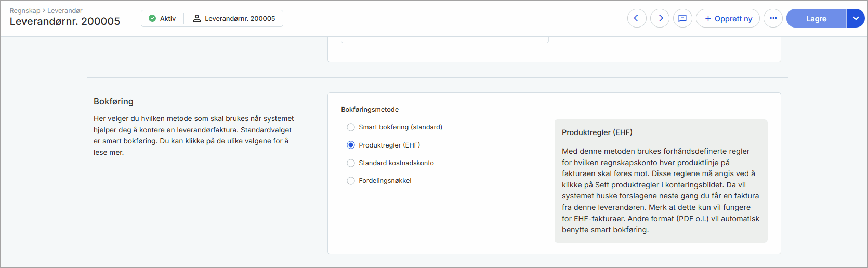Image resolution: width=868 pixels, height=268 pixels.
Task: Click Opprett ny to create new
Action: click(728, 18)
